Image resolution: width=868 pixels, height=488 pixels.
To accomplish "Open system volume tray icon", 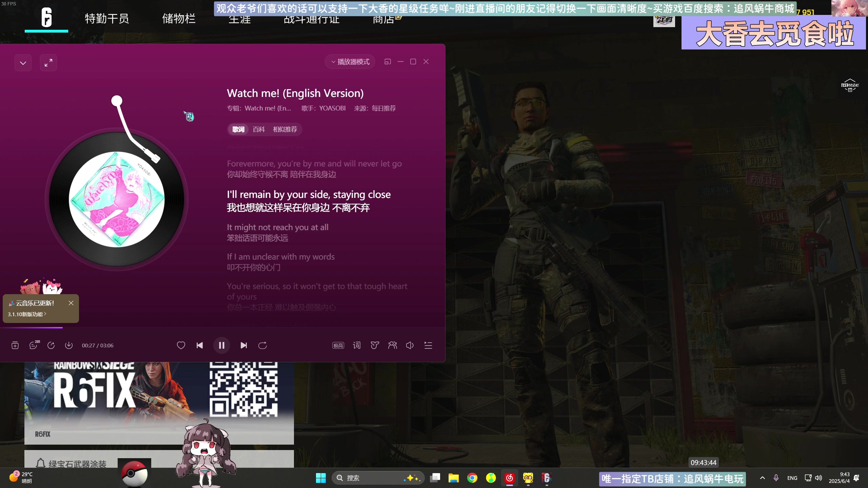I will [818, 478].
